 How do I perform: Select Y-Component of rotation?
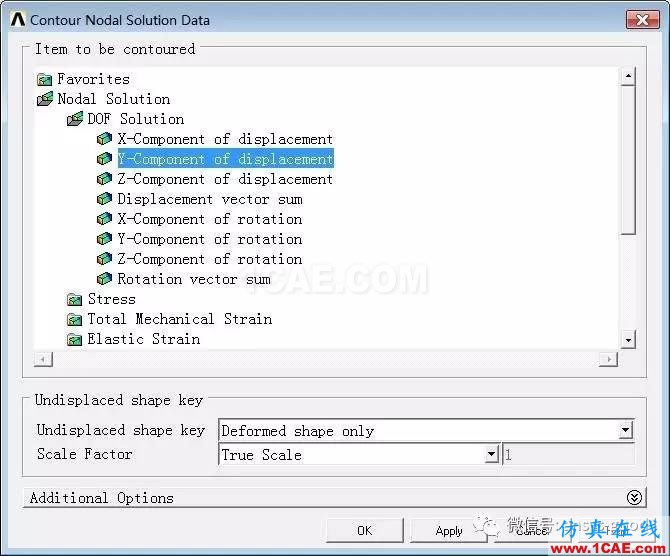210,239
